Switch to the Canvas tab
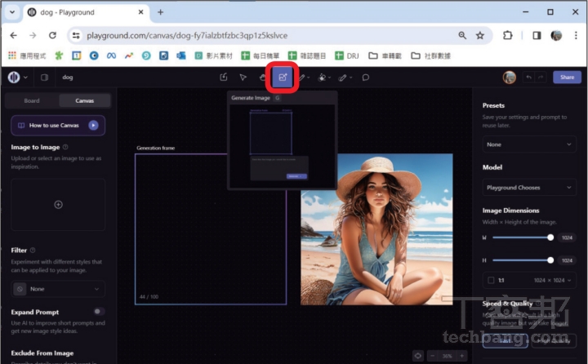The image size is (588, 364). (84, 100)
